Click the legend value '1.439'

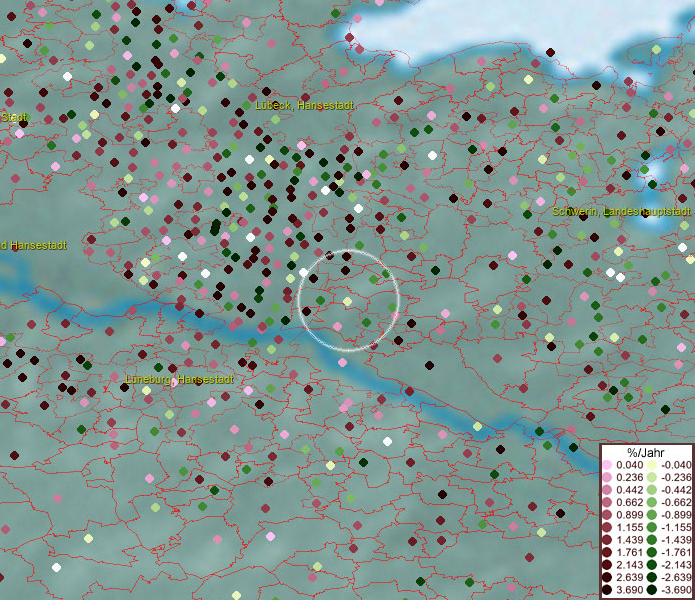click(x=629, y=540)
